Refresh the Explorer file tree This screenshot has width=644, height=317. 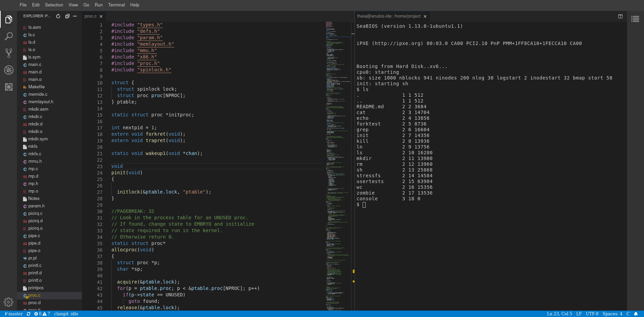(x=58, y=16)
